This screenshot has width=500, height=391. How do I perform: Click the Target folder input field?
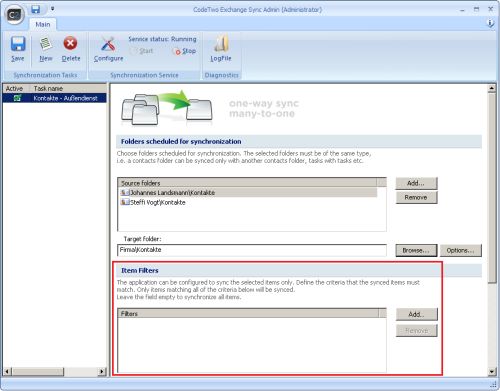point(252,250)
